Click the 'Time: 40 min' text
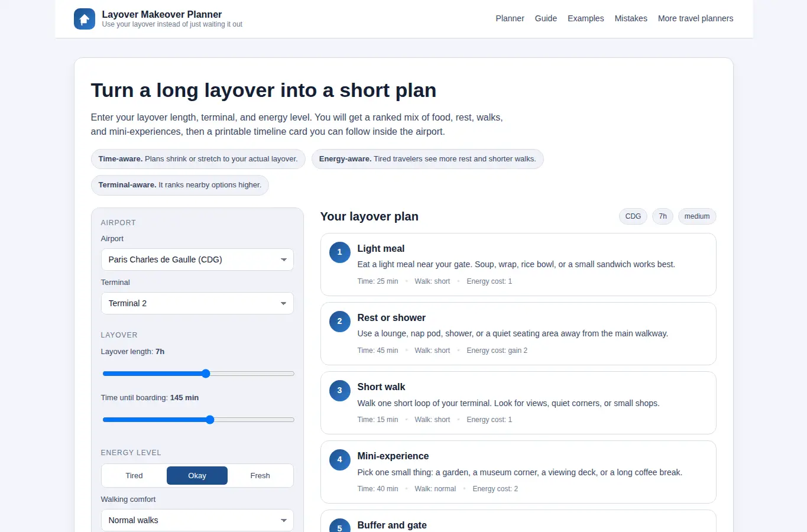The height and width of the screenshot is (532, 807). [378, 489]
